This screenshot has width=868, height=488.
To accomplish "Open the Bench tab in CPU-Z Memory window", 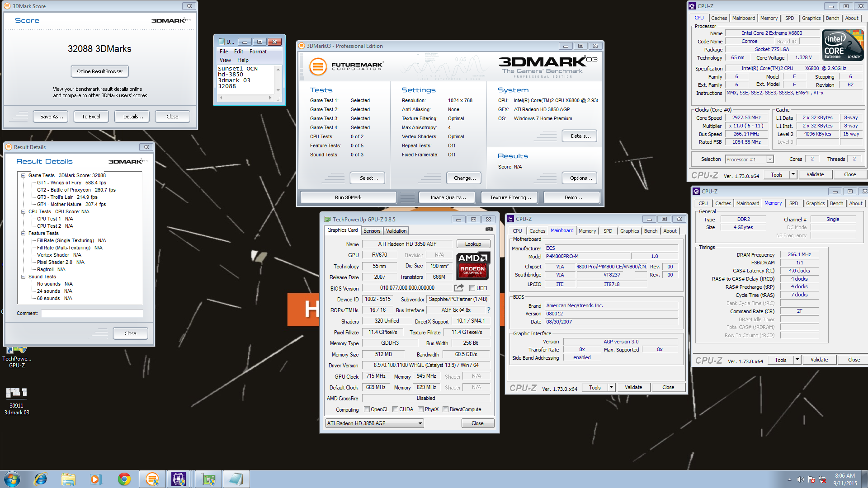I will [x=836, y=203].
